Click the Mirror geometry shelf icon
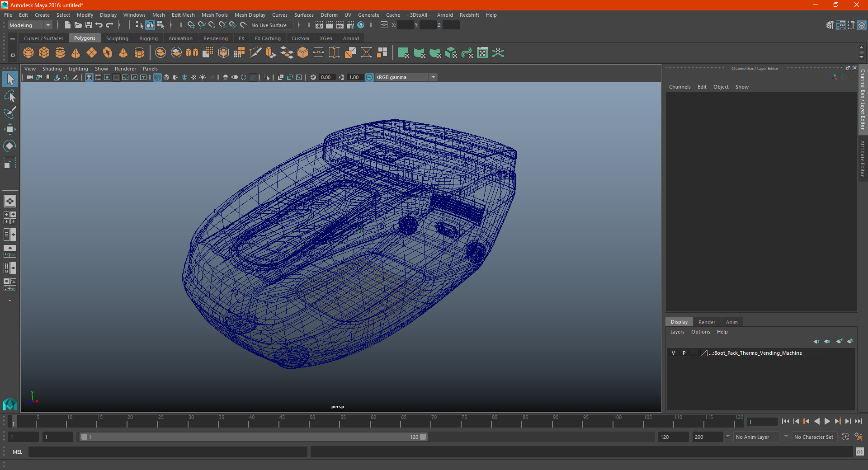The height and width of the screenshot is (470, 868). (192, 53)
